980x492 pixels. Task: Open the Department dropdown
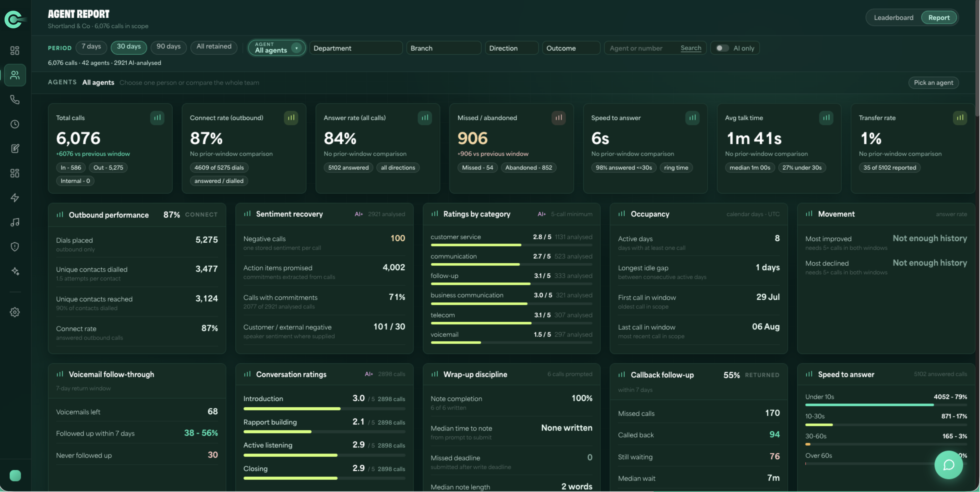point(356,48)
